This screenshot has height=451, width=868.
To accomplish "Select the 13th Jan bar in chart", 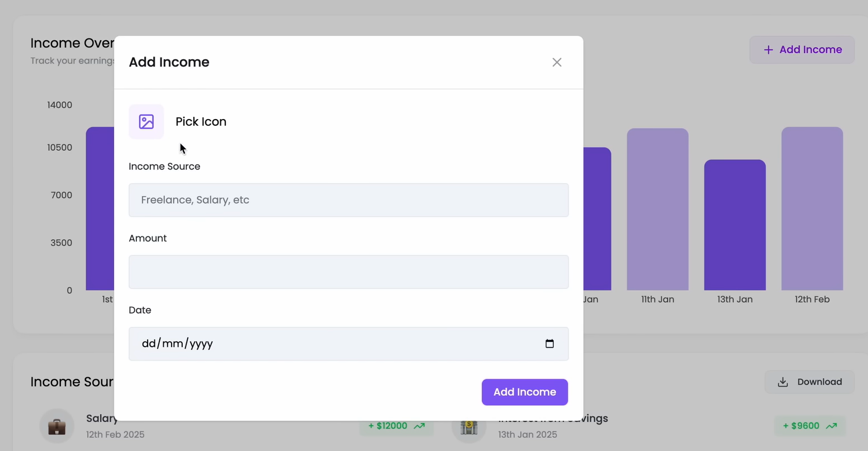I will (734, 225).
